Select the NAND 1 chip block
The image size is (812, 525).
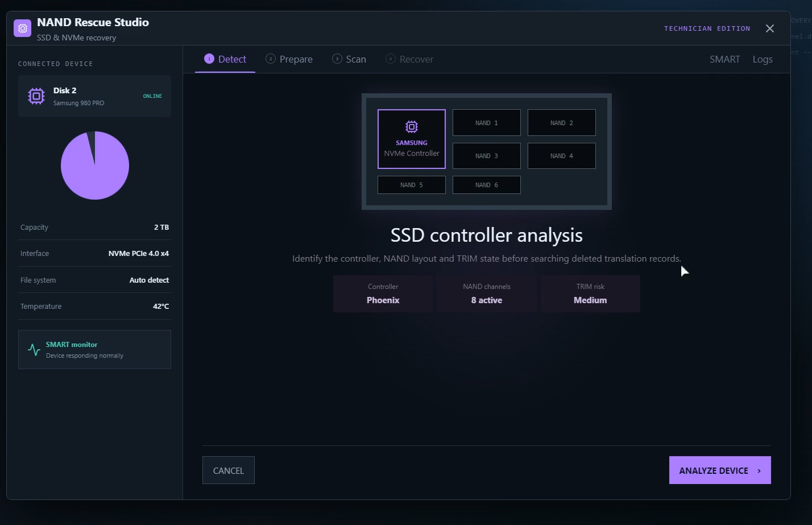click(487, 123)
